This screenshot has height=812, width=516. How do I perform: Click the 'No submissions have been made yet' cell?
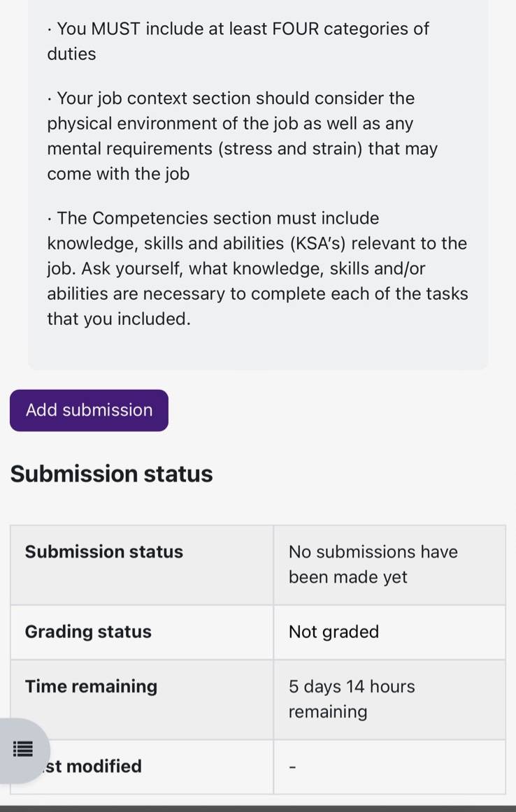(x=389, y=565)
